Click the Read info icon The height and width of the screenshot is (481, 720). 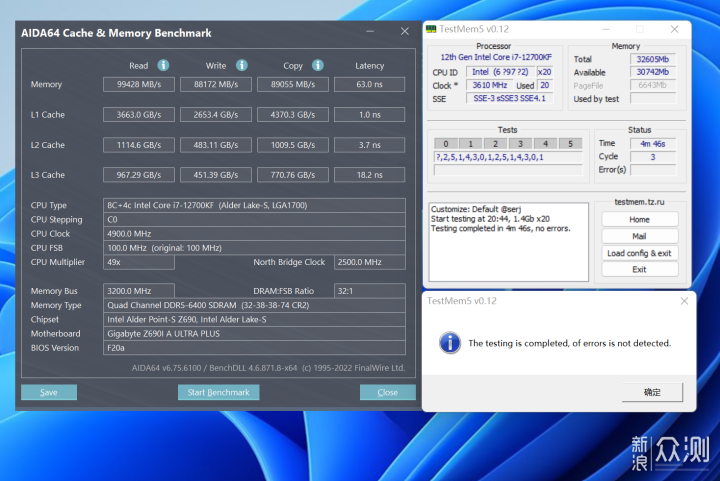coord(163,65)
